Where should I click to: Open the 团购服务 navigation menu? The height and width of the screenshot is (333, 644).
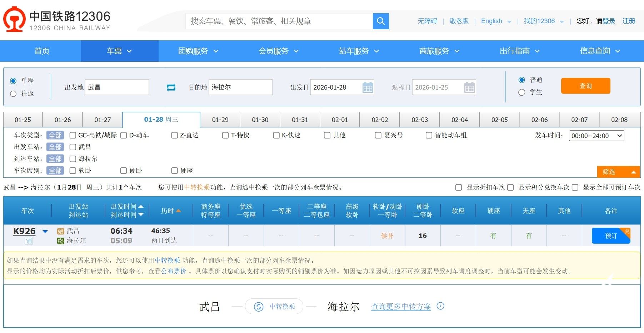pos(198,51)
